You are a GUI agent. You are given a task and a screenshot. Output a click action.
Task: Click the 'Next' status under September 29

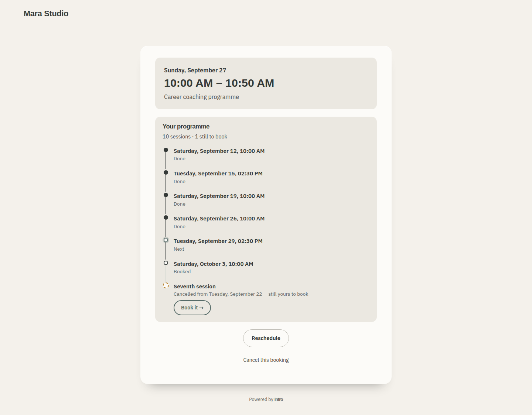pos(179,249)
